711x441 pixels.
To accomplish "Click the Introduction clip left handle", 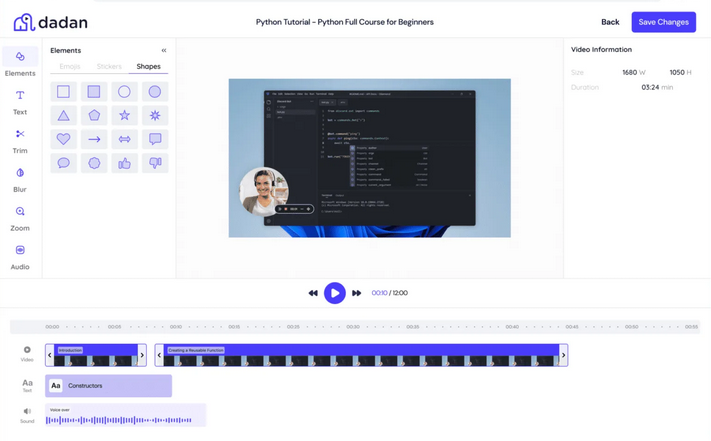I will point(49,355).
